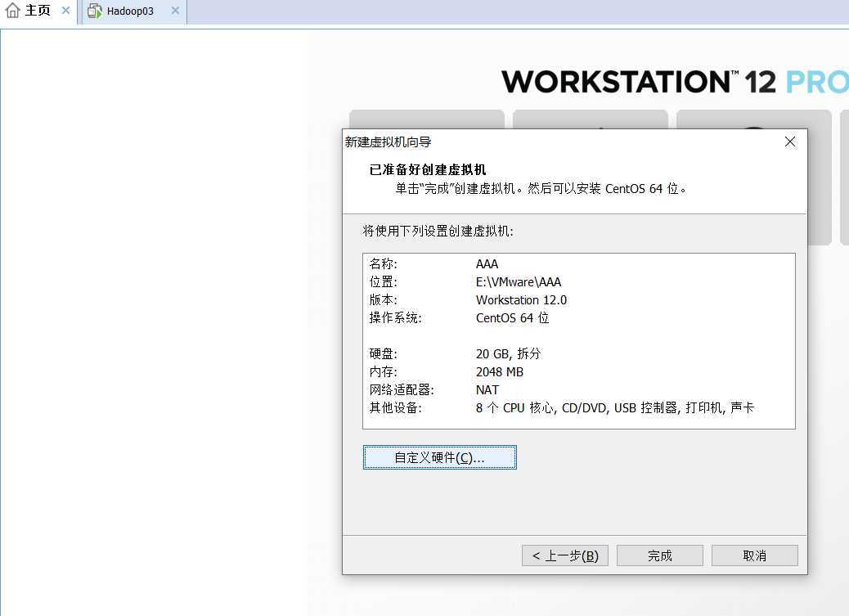Click the 将使用下列设置创建虚拟机: text
Viewport: 849px width, 616px height.
(x=438, y=232)
